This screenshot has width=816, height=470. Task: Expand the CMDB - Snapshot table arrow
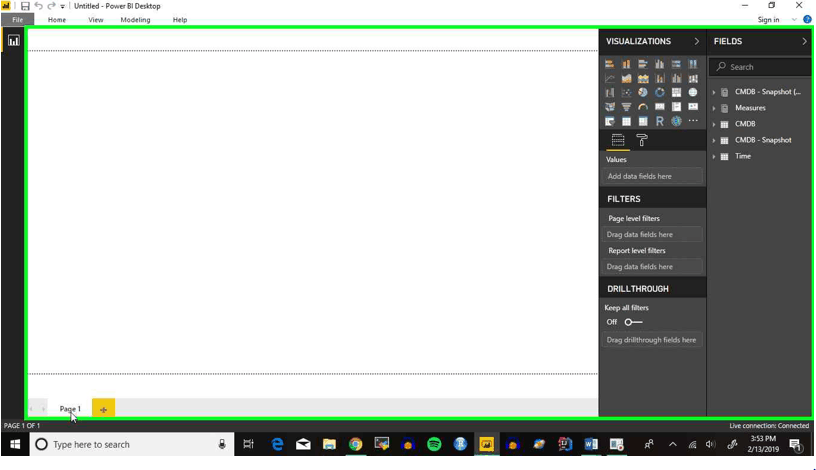point(714,141)
